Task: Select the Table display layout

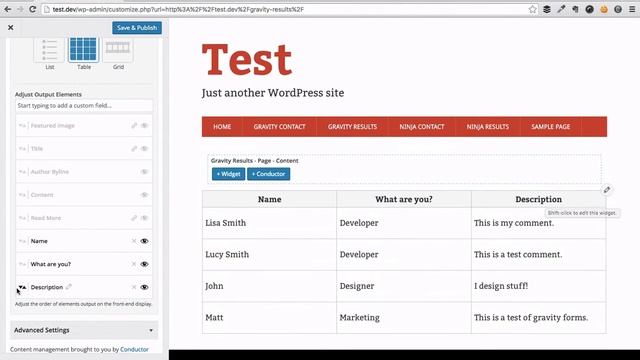Action: pyautogui.click(x=84, y=49)
